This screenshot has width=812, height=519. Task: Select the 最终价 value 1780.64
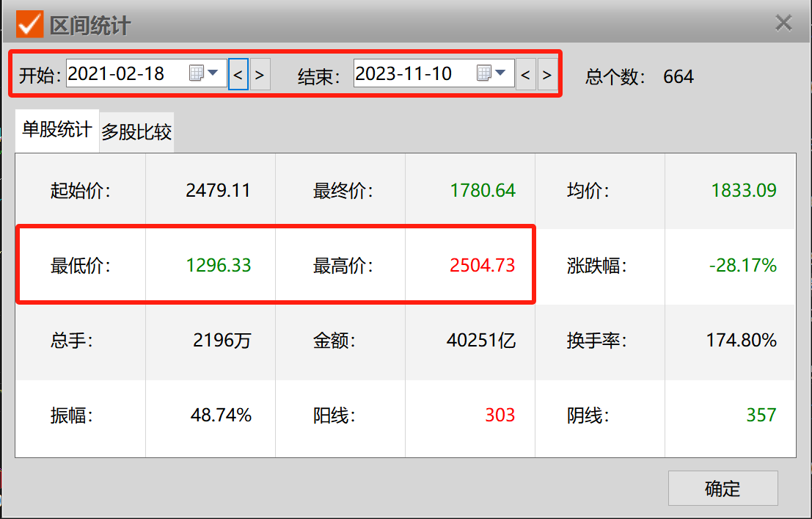click(483, 190)
